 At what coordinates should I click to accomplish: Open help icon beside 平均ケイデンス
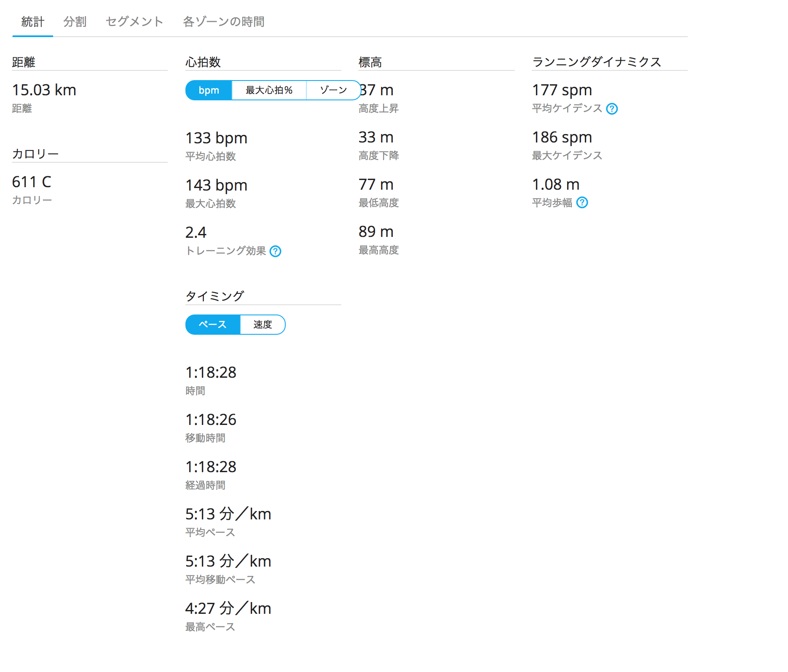pyautogui.click(x=612, y=109)
